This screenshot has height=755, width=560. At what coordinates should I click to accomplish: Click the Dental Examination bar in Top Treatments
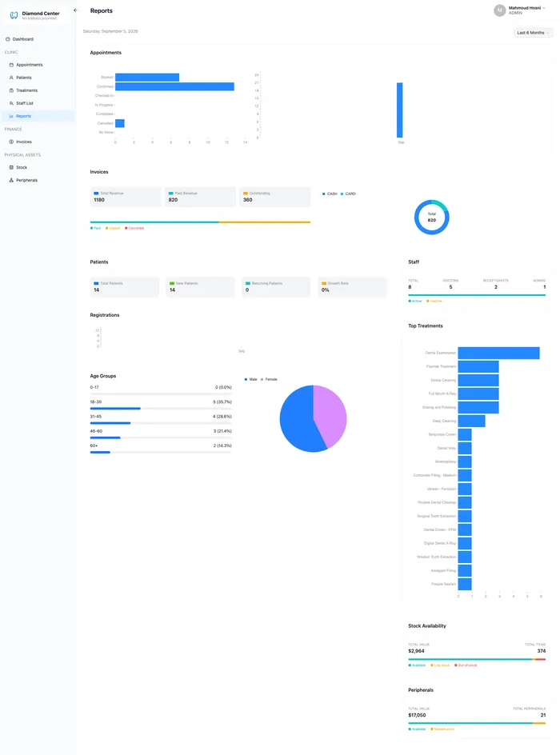point(499,353)
